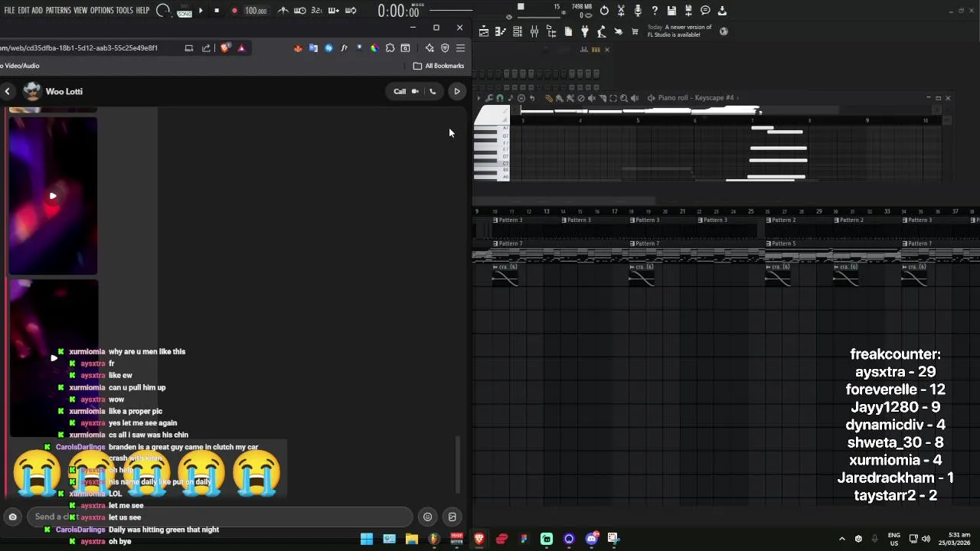
Task: Click the Windows Start button on taskbar
Action: point(367,539)
